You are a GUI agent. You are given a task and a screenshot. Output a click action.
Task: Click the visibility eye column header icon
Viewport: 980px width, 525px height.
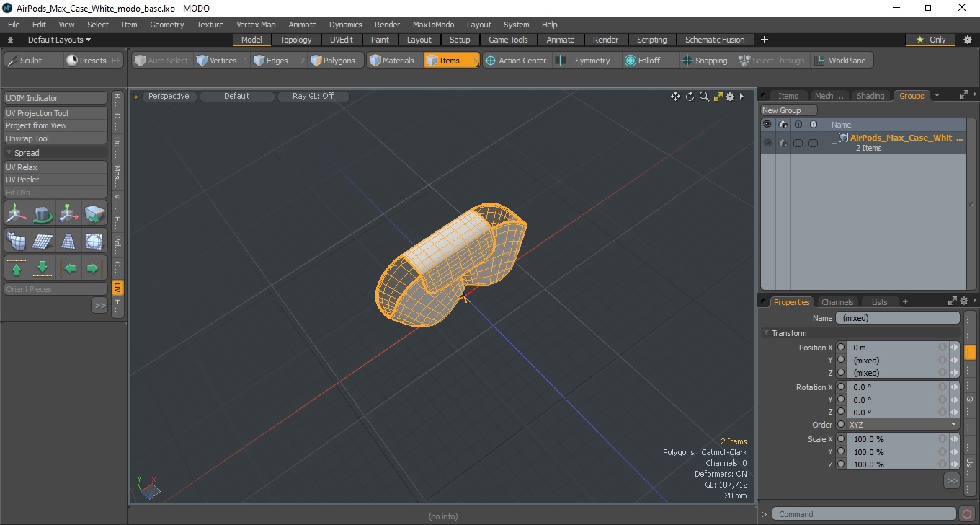[767, 125]
